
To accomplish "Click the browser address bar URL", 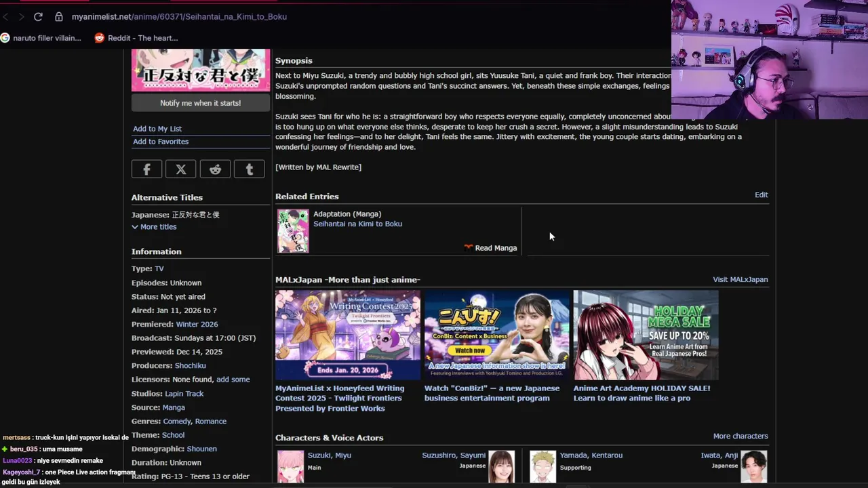I will click(x=179, y=16).
